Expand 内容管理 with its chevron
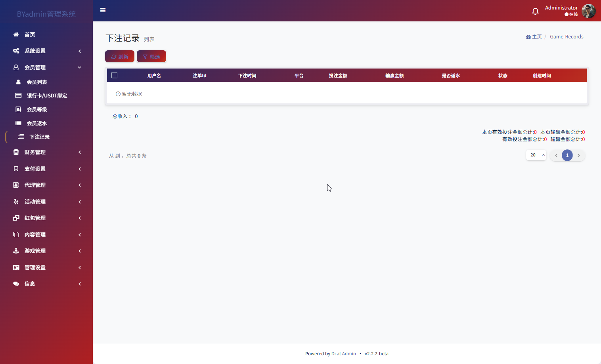 click(80, 234)
